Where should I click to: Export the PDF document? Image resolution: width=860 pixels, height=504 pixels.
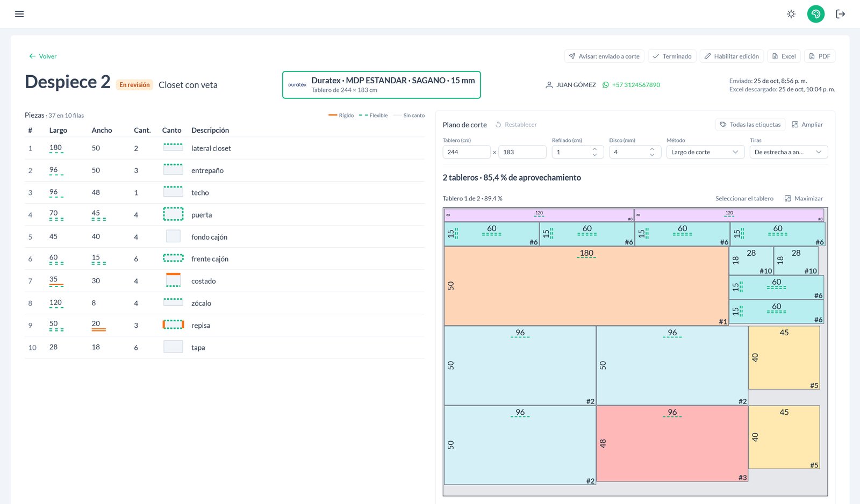click(x=820, y=56)
